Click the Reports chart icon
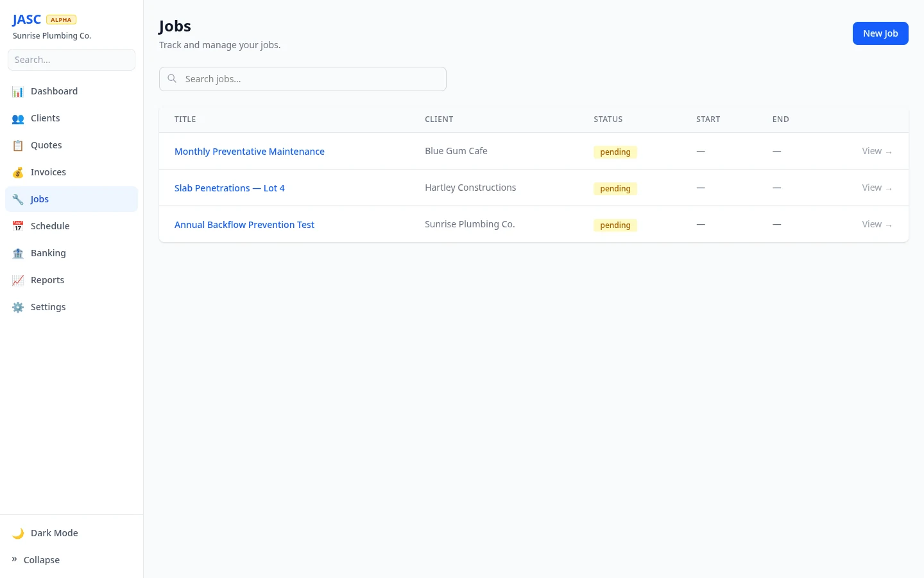Screen dimensions: 924x578 coord(18,281)
